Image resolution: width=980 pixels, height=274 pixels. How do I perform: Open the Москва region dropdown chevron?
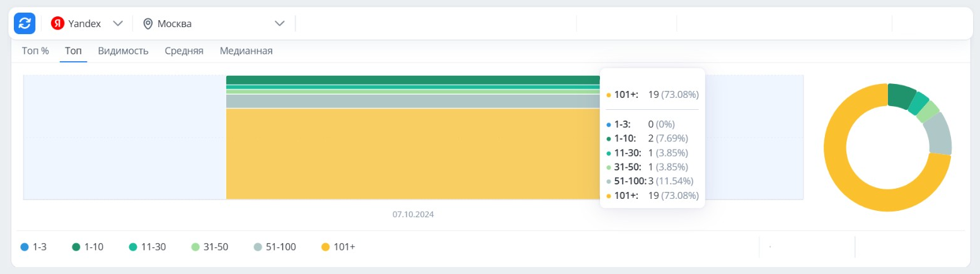[x=280, y=24]
